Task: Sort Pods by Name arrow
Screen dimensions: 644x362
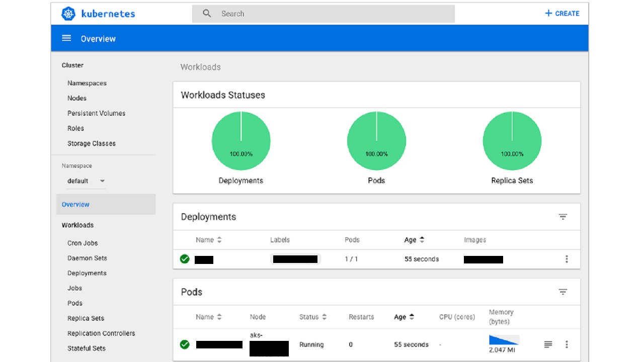Action: [x=219, y=317]
